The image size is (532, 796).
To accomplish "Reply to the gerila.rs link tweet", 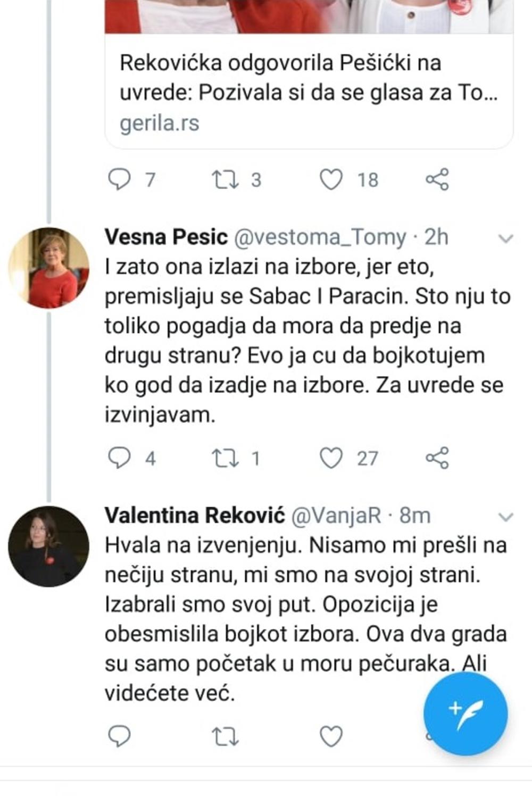I will (119, 179).
